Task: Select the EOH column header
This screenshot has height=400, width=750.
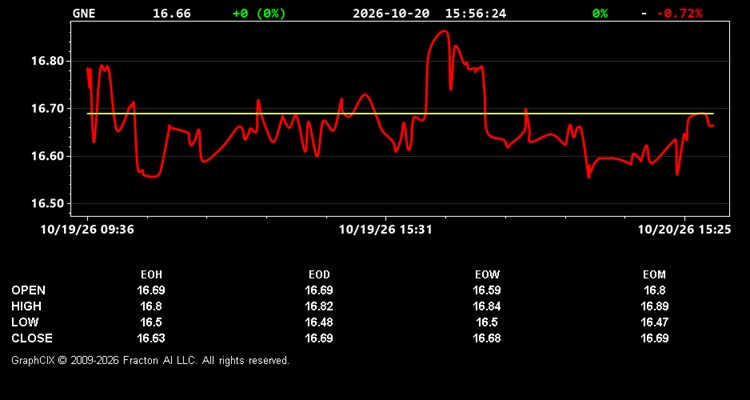Action: (x=151, y=275)
